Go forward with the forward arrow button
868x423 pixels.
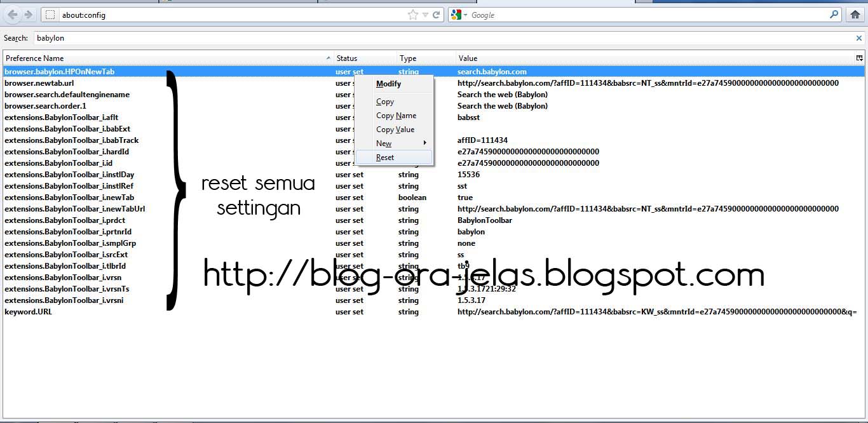(x=28, y=15)
